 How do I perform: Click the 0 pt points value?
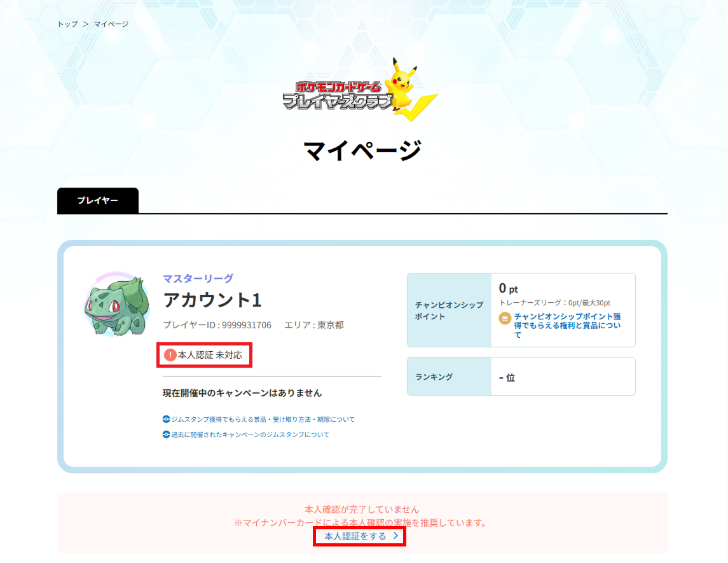tap(509, 288)
